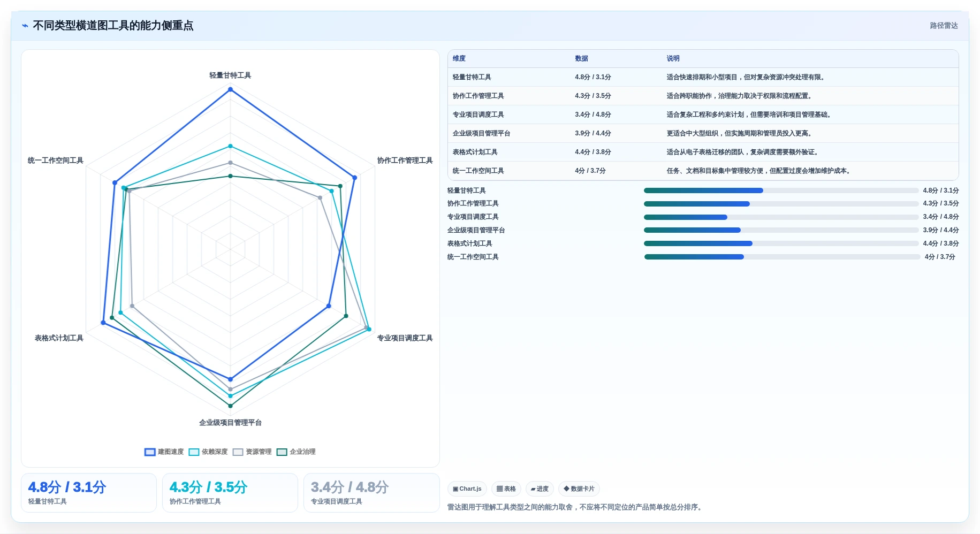Click the 3.9分 / 4.4分 table cell
The image size is (980, 534).
point(593,133)
